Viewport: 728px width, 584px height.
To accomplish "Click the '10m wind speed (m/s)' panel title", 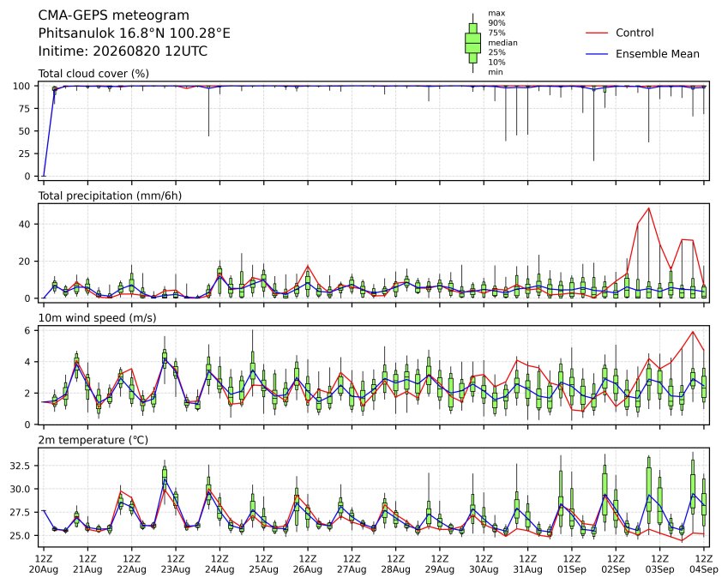I will coord(97,318).
